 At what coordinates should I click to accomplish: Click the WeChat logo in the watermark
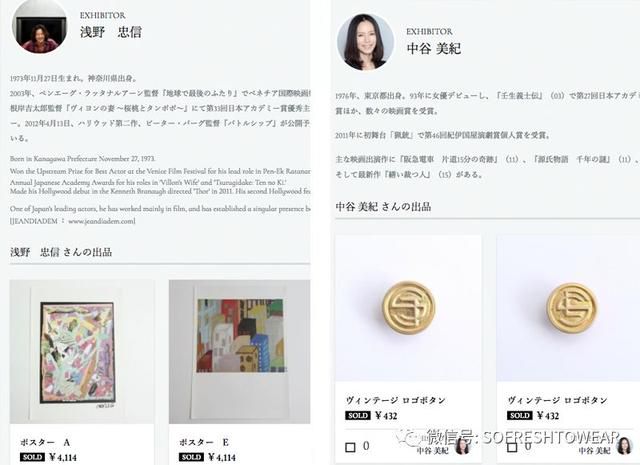click(x=409, y=438)
